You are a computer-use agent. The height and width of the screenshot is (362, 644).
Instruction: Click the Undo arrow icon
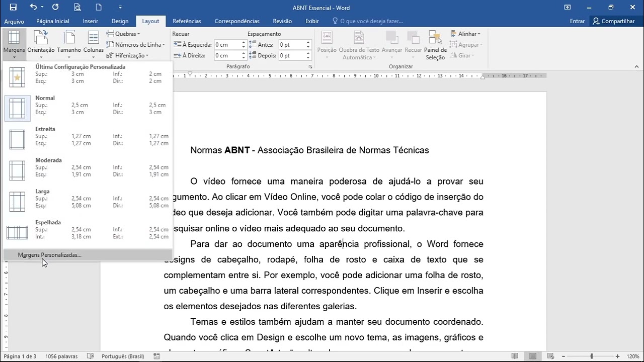33,7
